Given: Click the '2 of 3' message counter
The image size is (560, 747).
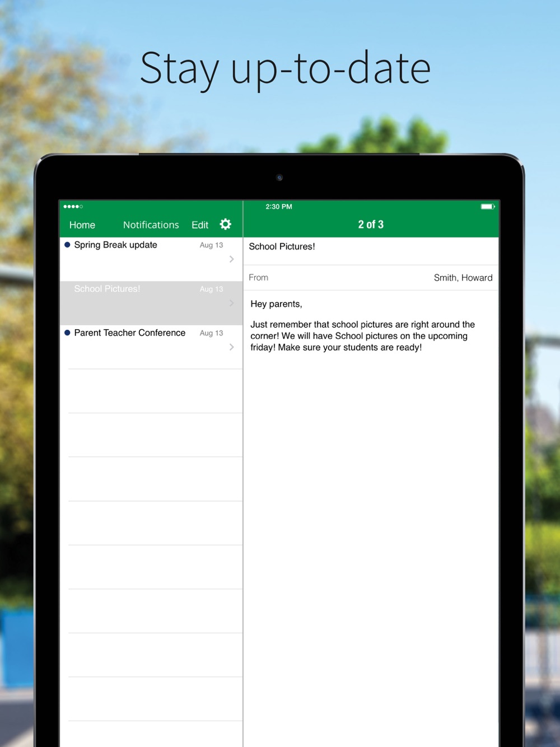Looking at the screenshot, I should [371, 225].
